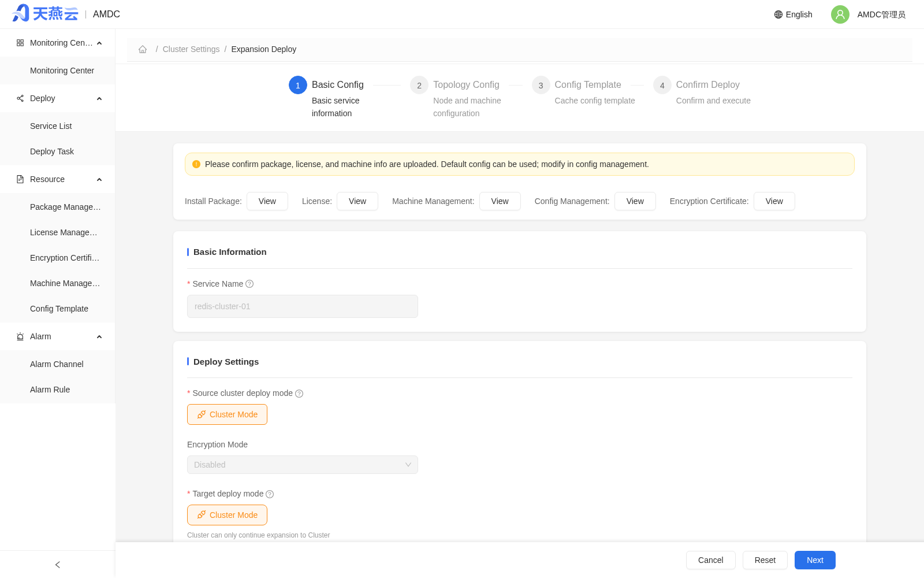
Task: Click the Resource document icon in the sidebar
Action: click(x=20, y=179)
